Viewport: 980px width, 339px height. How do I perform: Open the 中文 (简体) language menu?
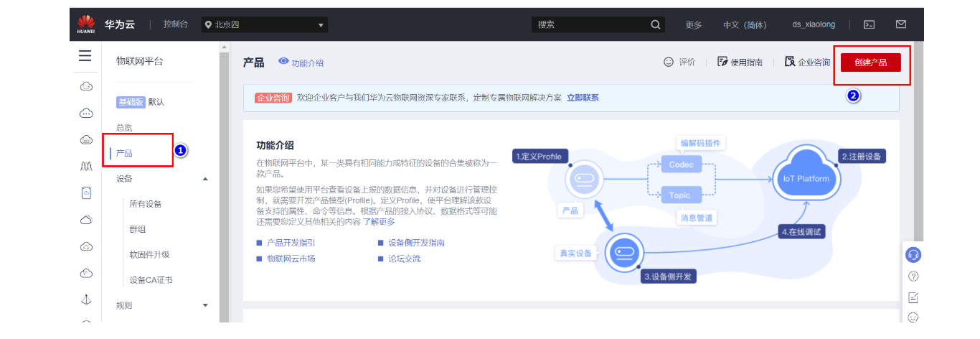[745, 24]
